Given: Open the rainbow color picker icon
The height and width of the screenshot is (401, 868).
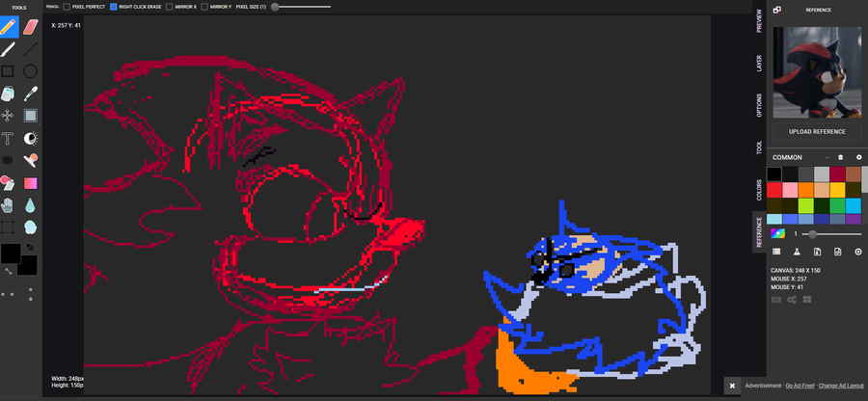Looking at the screenshot, I should tap(777, 234).
